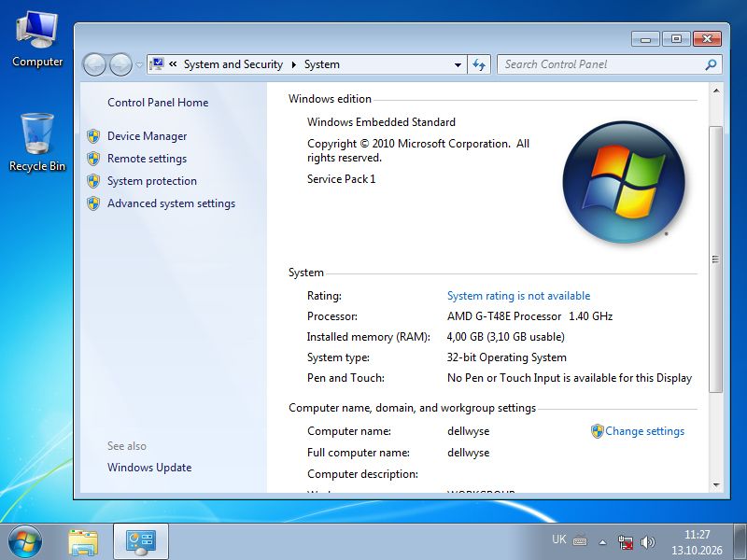Open the Start menu orb
The height and width of the screenshot is (560, 747).
[x=25, y=542]
